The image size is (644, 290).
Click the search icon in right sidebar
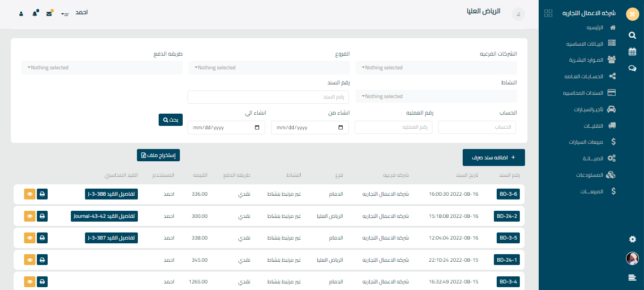[x=632, y=35]
